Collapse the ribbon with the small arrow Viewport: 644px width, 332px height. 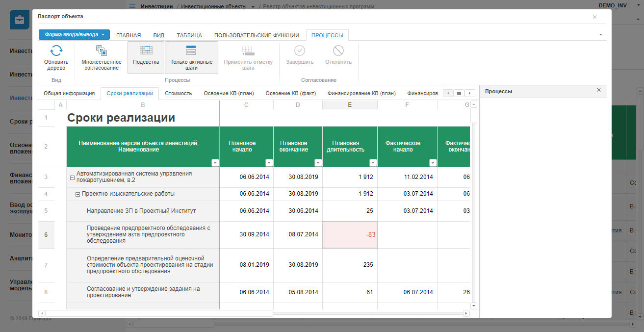601,35
